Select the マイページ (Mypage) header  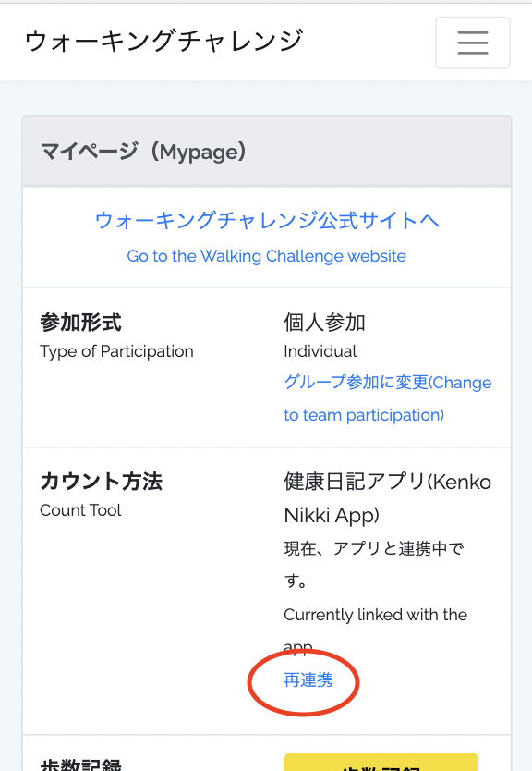tap(143, 152)
